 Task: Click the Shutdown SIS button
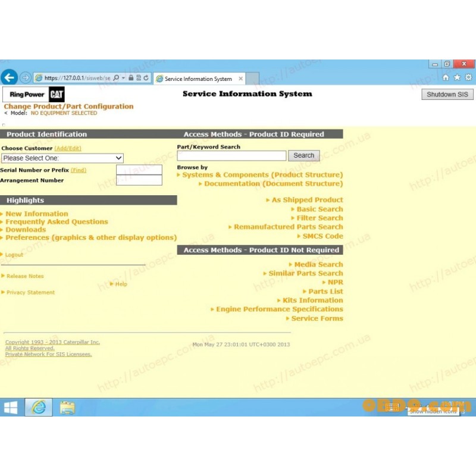447,95
